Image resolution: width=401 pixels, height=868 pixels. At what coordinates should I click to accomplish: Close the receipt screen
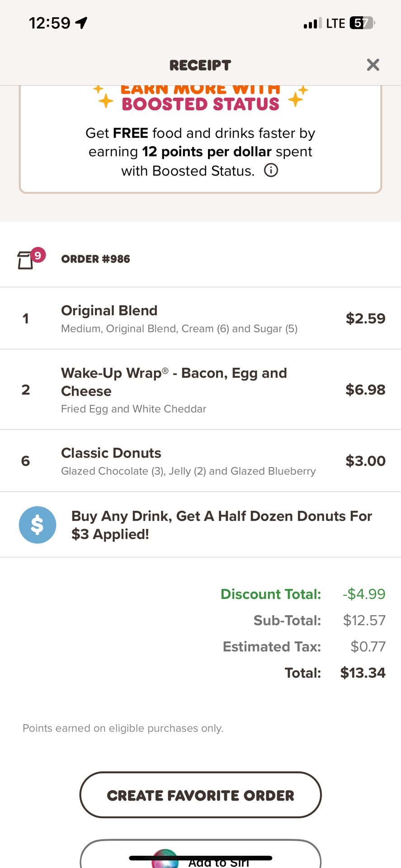point(373,65)
